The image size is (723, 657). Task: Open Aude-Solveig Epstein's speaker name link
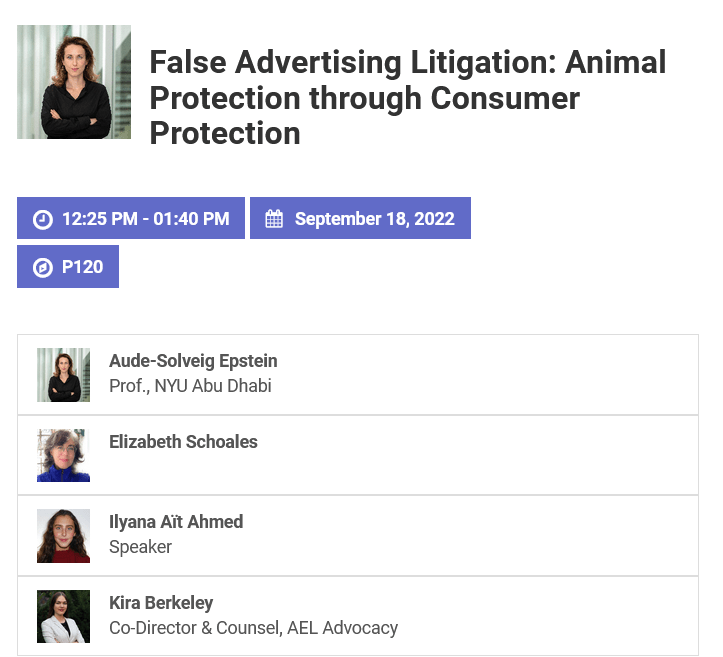click(193, 361)
